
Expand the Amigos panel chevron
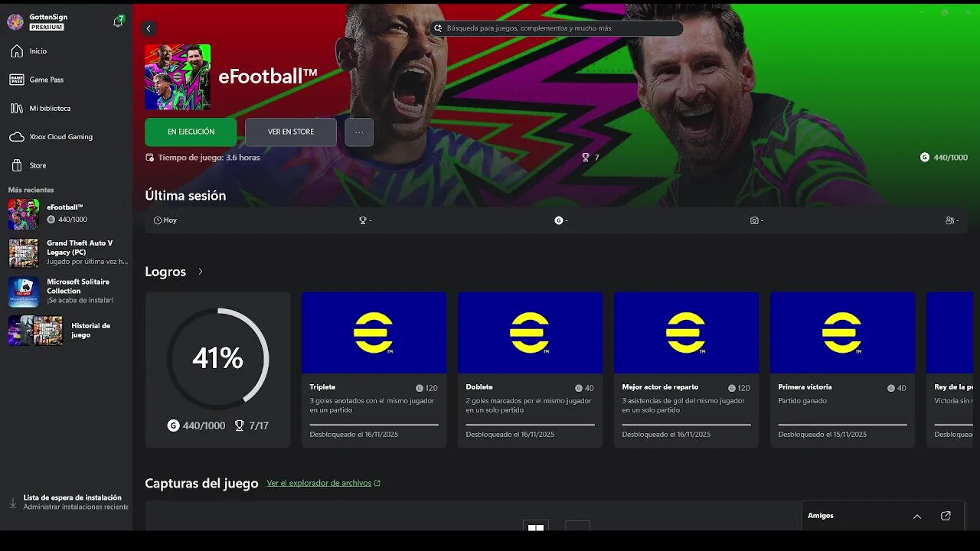(x=917, y=516)
